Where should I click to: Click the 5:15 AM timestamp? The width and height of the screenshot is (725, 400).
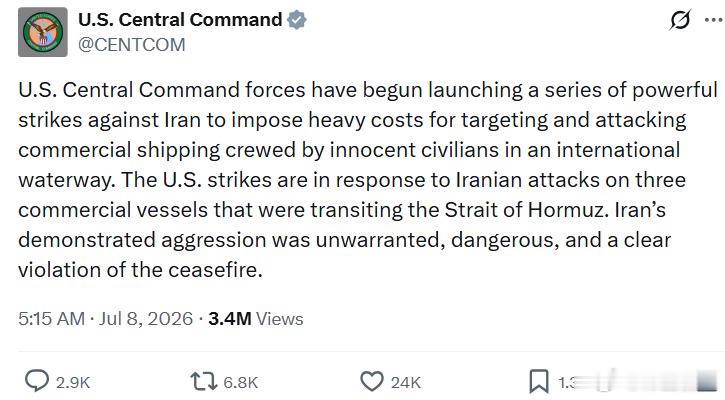click(x=51, y=319)
